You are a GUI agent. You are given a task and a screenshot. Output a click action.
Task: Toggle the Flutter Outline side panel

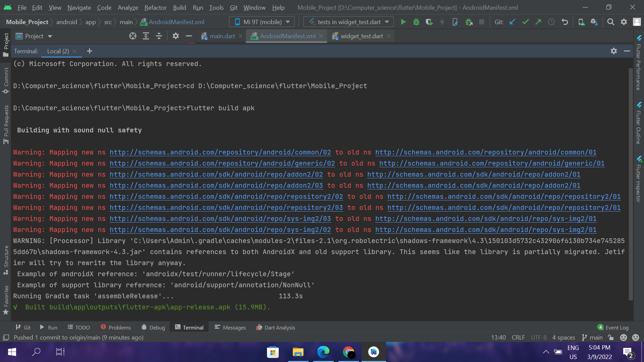[639, 123]
